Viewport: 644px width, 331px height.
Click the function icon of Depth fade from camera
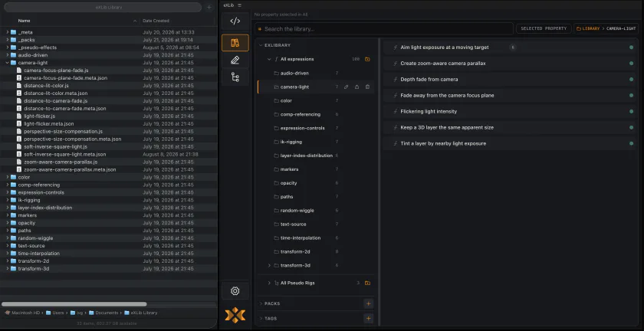[x=396, y=79]
